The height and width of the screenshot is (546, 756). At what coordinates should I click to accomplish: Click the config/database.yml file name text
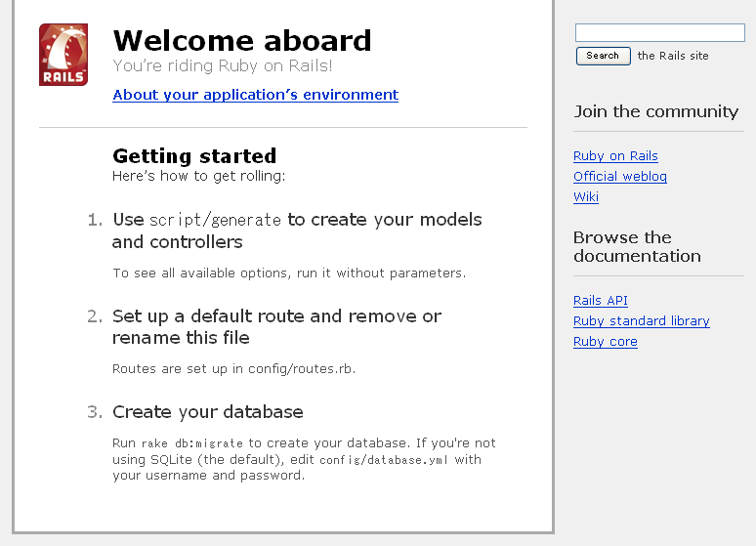click(384, 460)
